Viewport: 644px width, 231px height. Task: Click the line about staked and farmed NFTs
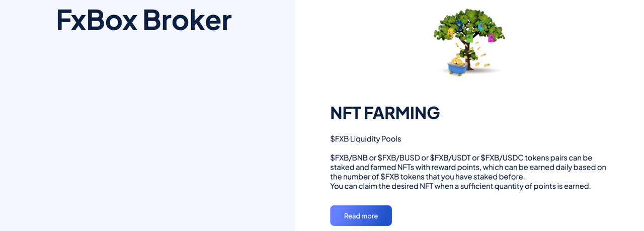[x=468, y=167]
